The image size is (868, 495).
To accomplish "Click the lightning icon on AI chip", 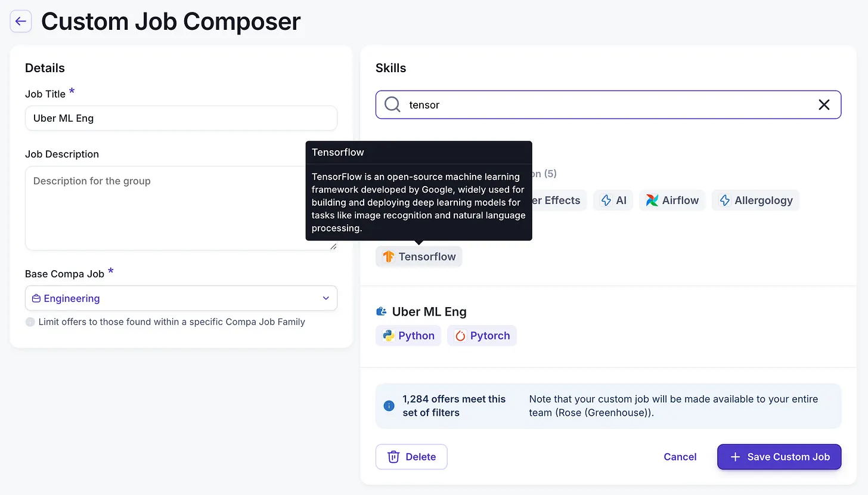I will [x=606, y=200].
